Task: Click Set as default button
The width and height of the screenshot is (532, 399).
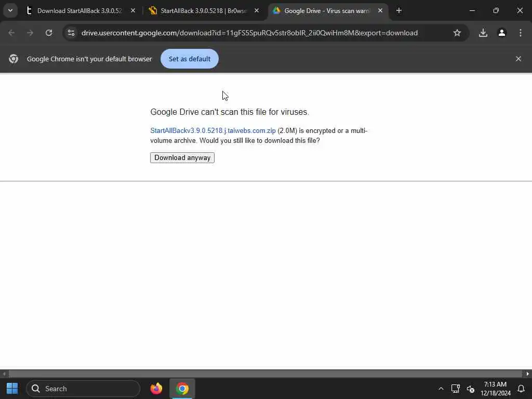Action: pos(189,59)
